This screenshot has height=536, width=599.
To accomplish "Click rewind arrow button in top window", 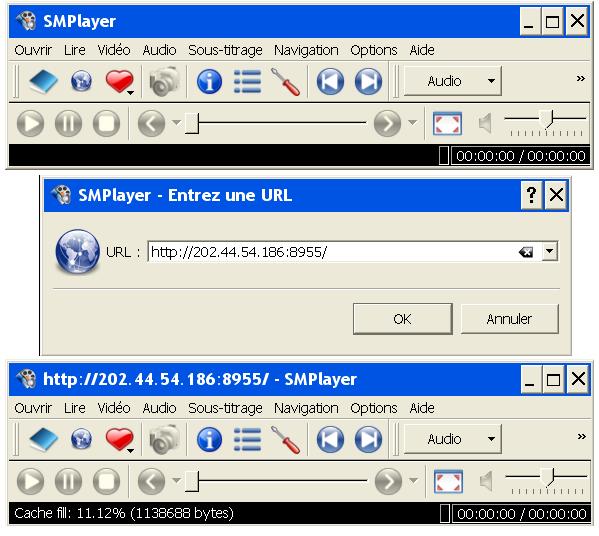I will 151,123.
